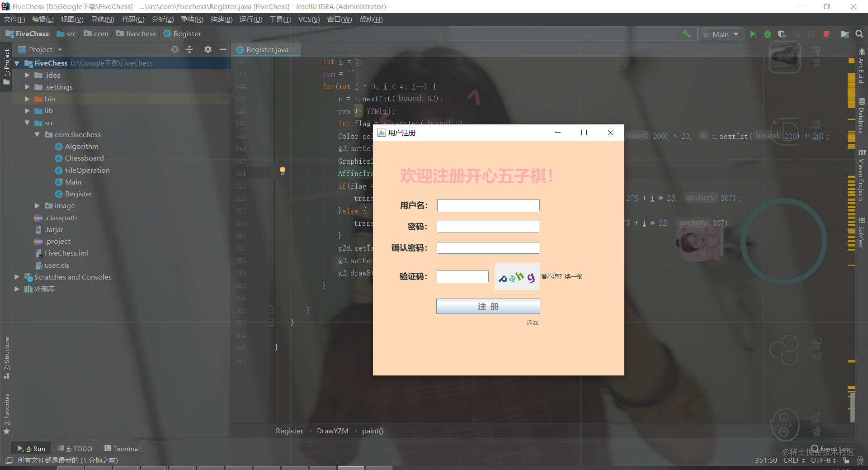Click the UTF-8 encoding selector

pyautogui.click(x=823, y=460)
